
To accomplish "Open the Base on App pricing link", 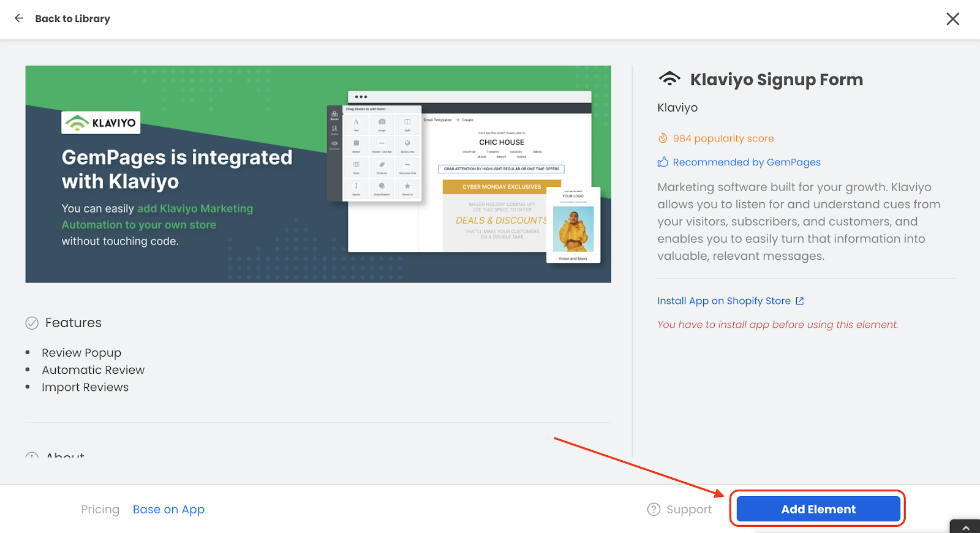I will [168, 510].
